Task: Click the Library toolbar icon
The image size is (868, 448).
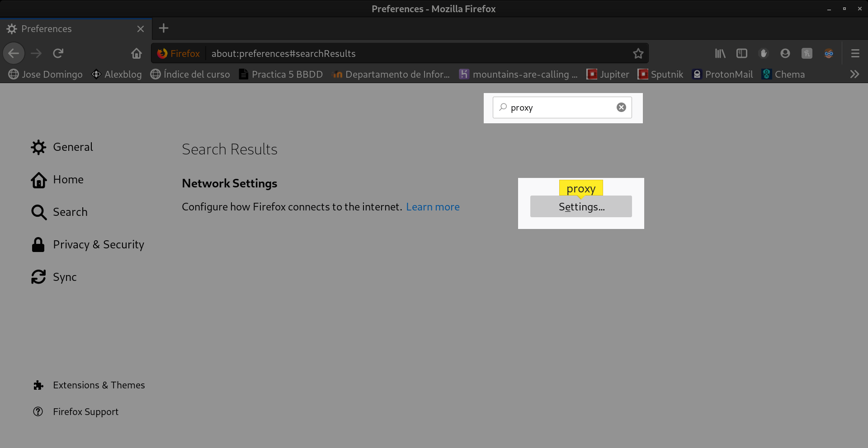Action: pos(720,54)
